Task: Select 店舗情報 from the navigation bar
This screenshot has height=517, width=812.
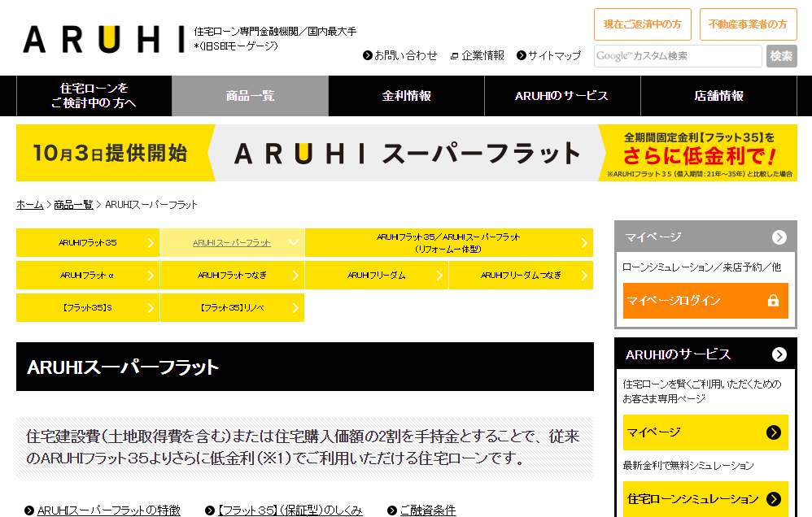Action: 718,96
